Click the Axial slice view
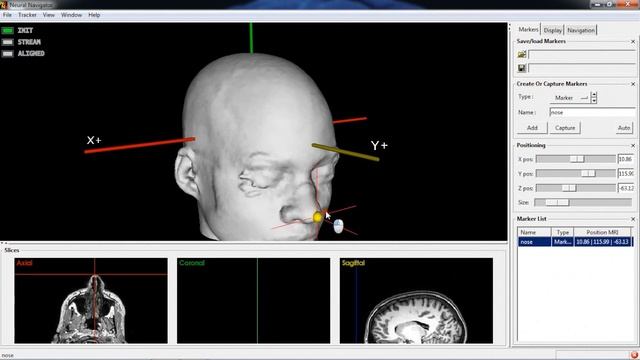The image size is (640, 360). click(91, 300)
